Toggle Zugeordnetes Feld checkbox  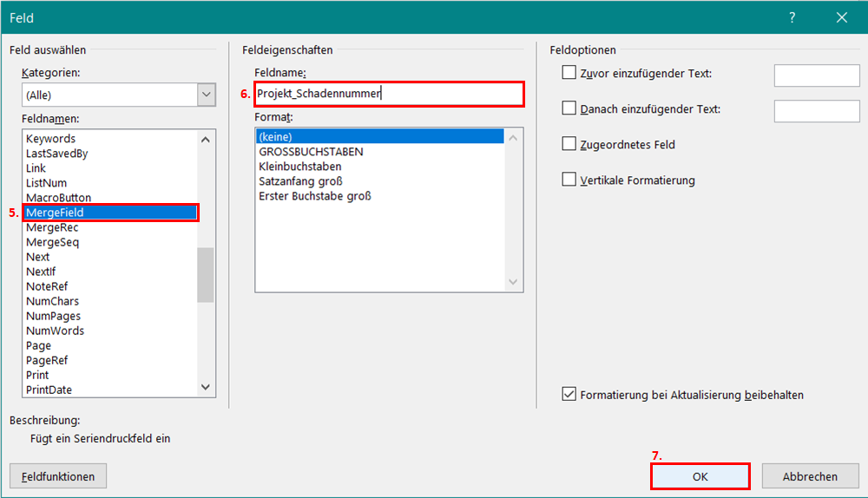tap(569, 144)
